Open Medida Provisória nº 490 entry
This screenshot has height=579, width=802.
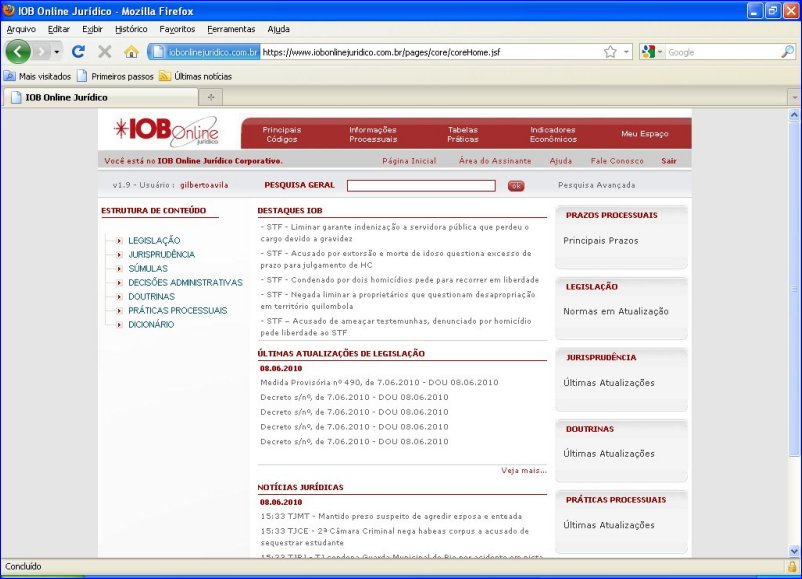[379, 382]
